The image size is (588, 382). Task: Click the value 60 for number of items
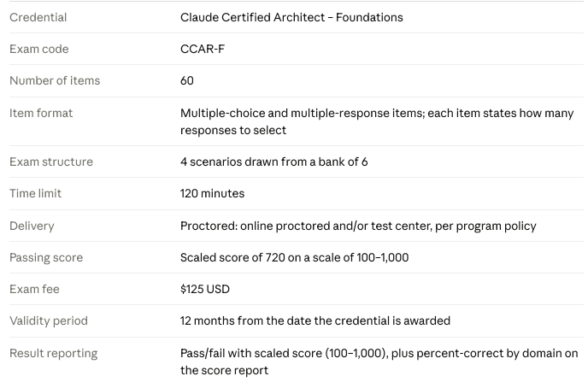click(x=187, y=80)
